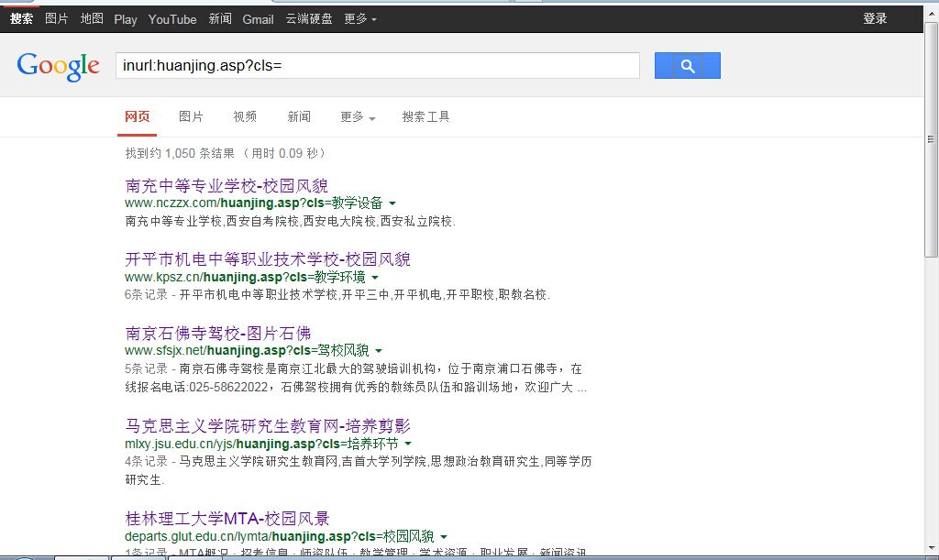
Task: Open 新闻 in top black bar
Action: coord(220,18)
